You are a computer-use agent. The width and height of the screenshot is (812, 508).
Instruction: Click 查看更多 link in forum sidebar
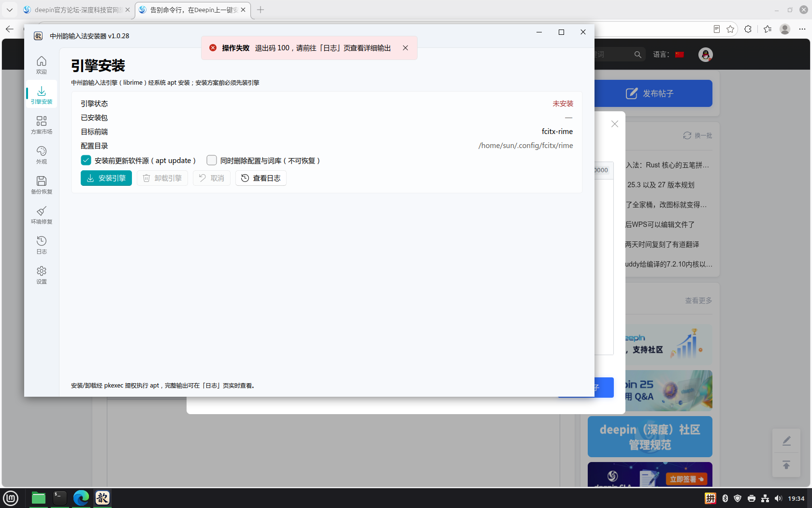click(698, 300)
